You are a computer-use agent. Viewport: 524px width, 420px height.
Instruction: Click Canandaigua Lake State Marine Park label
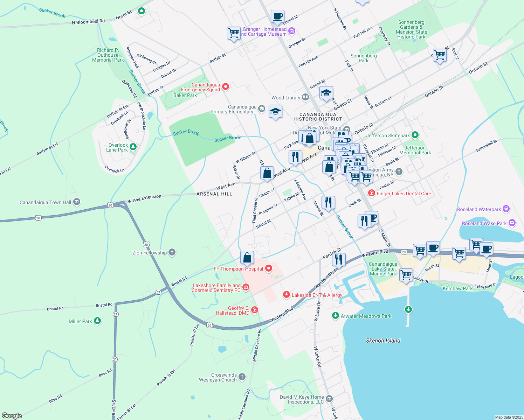383,269
